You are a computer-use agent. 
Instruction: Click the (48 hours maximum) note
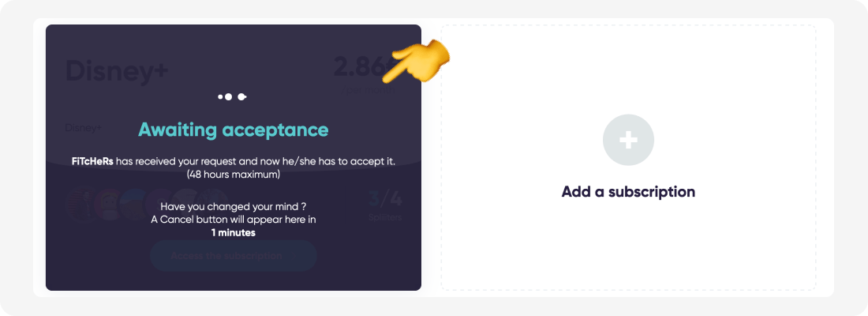(233, 175)
